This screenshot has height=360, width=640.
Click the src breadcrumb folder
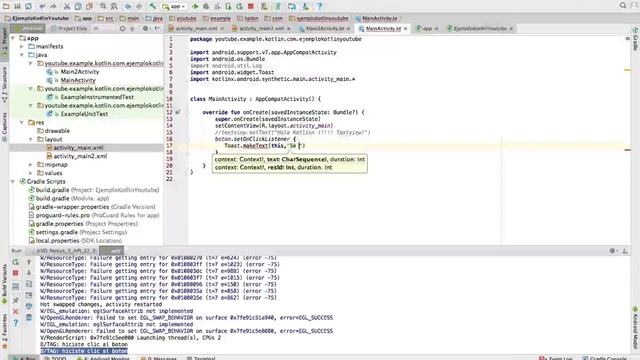point(106,18)
